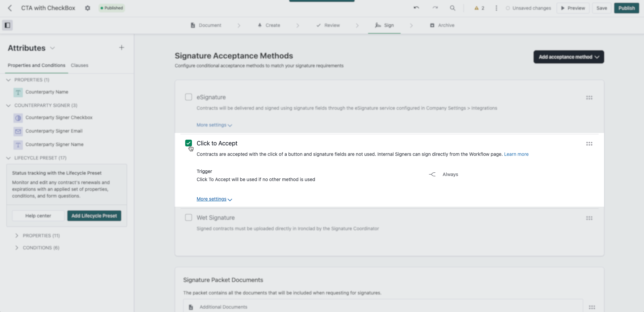Expand More settings under Click to Accept

point(214,199)
